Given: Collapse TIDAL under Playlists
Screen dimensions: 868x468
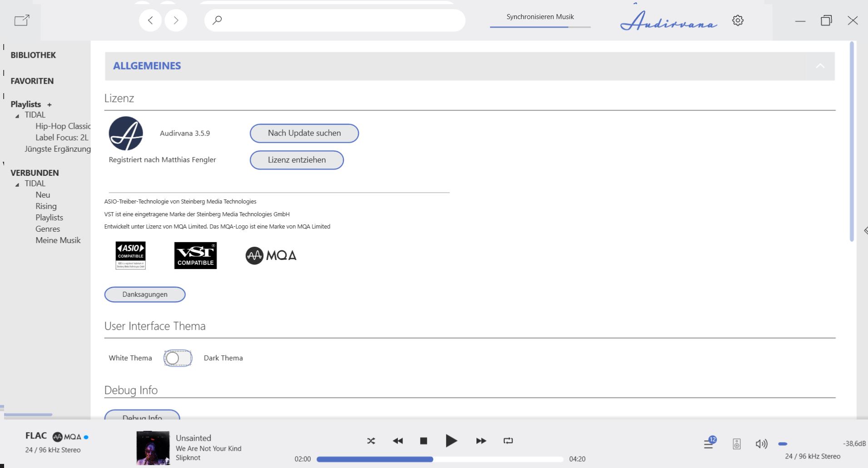Looking at the screenshot, I should 17,116.
